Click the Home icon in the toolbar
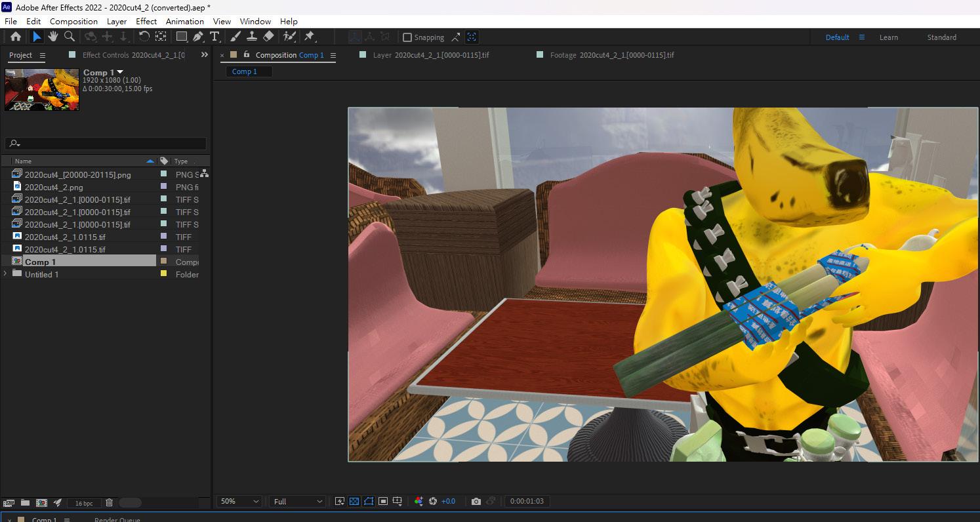Image resolution: width=980 pixels, height=522 pixels. (x=16, y=37)
